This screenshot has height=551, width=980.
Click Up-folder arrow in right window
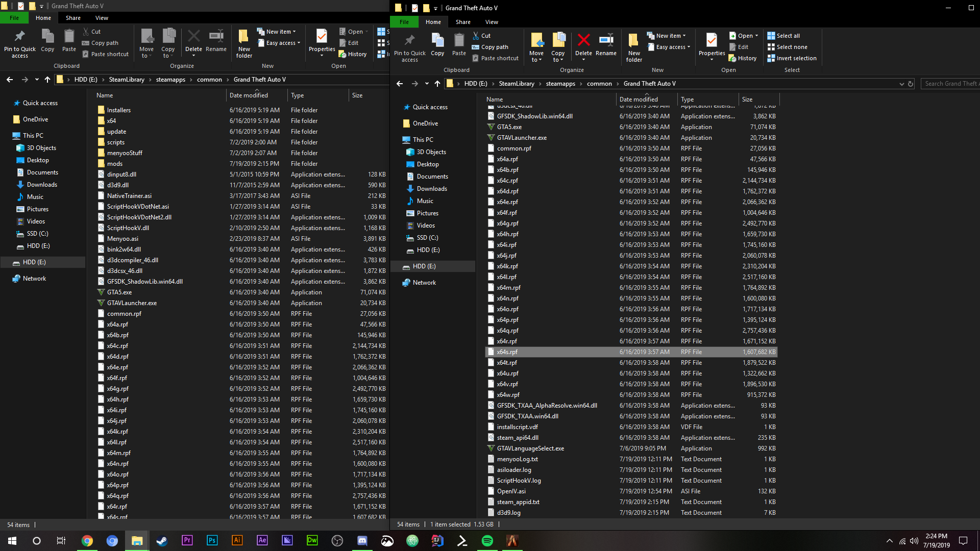[437, 84]
